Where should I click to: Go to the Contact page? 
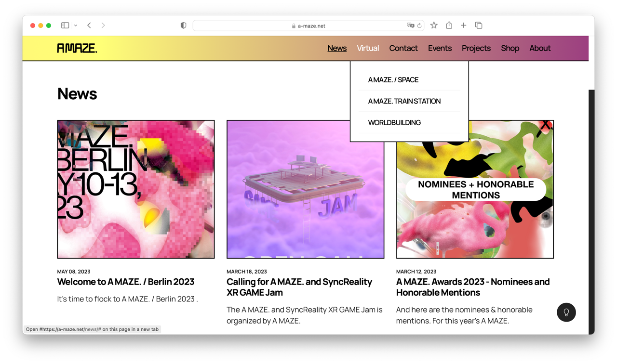(x=403, y=48)
